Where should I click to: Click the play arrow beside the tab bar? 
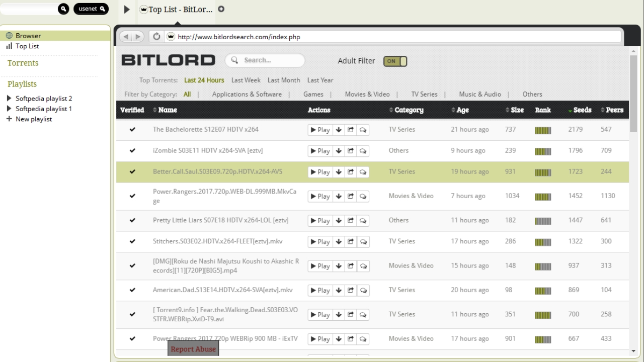click(127, 9)
